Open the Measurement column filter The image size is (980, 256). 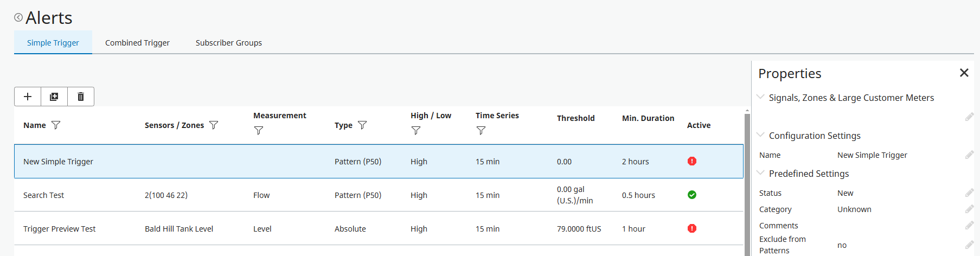[259, 131]
